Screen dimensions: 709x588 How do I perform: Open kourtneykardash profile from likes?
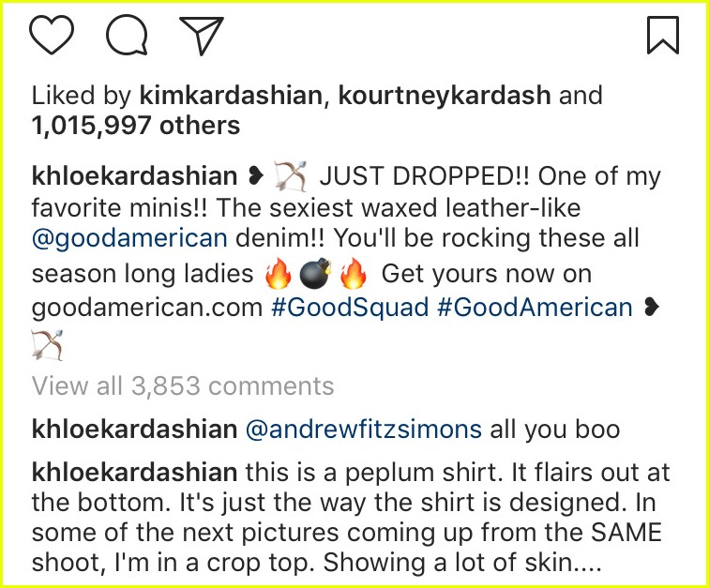tap(445, 96)
